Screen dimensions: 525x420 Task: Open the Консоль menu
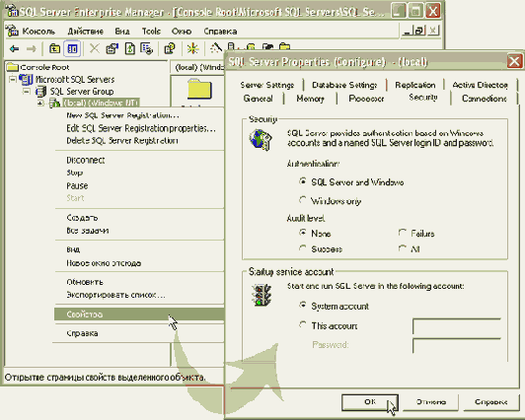click(38, 32)
